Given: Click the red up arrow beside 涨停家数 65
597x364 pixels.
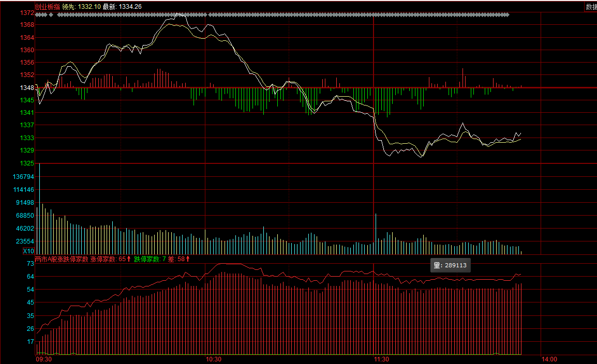Looking at the screenshot, I should [129, 259].
